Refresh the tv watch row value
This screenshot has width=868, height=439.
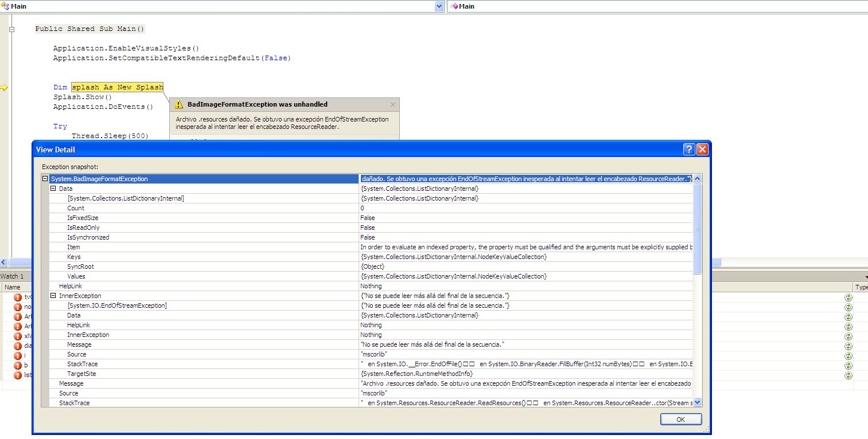[x=848, y=297]
